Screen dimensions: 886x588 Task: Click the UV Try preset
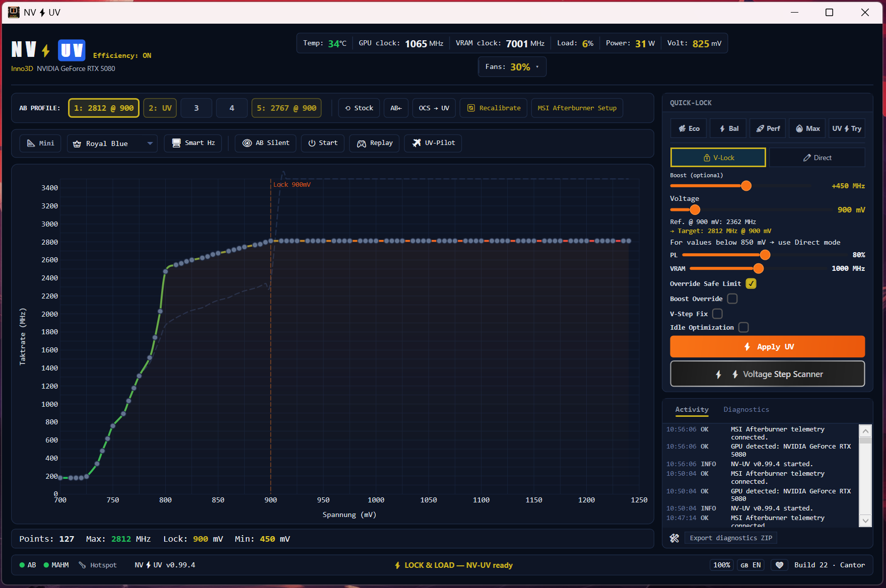847,128
